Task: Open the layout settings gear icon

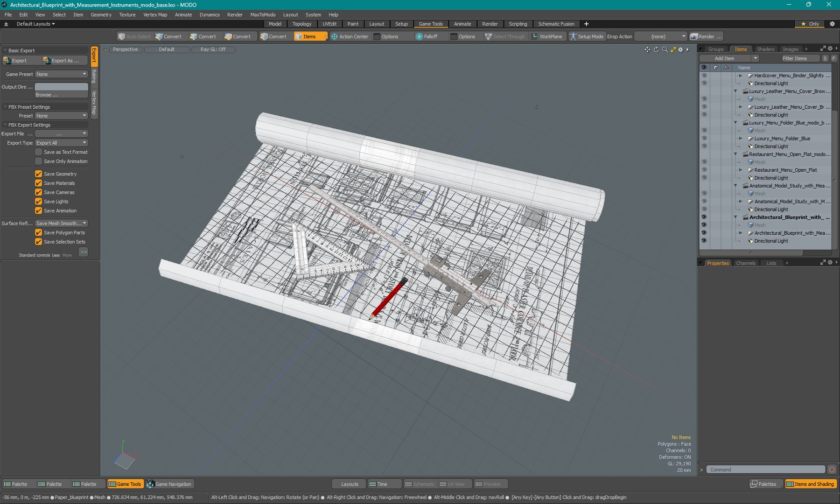Action: tap(832, 24)
